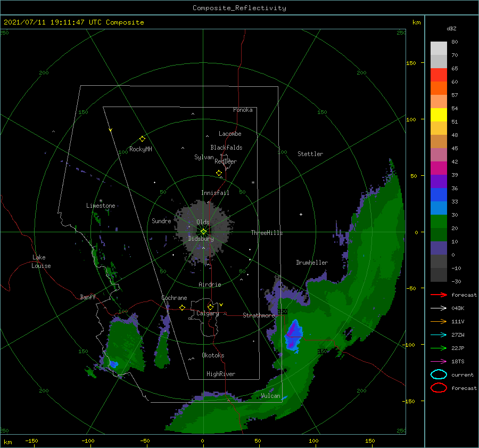Click the 80 dBZ light gray swatch

(x=439, y=48)
